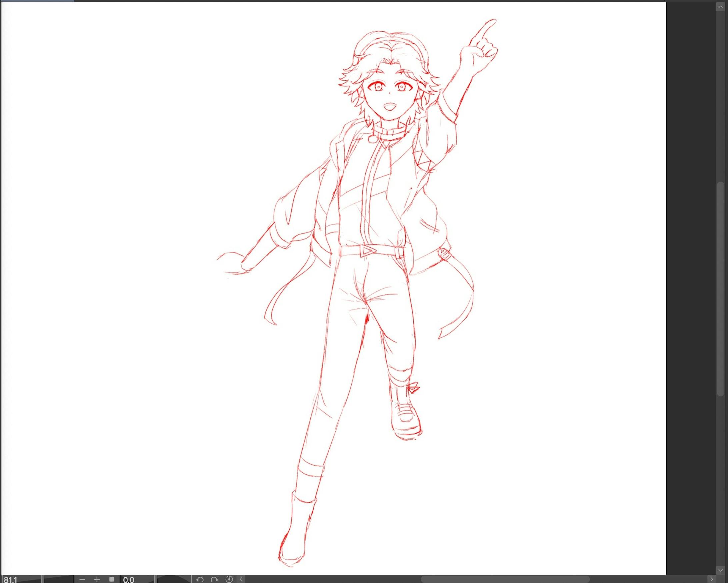
Task: Zoom out using the minus icon
Action: click(82, 580)
